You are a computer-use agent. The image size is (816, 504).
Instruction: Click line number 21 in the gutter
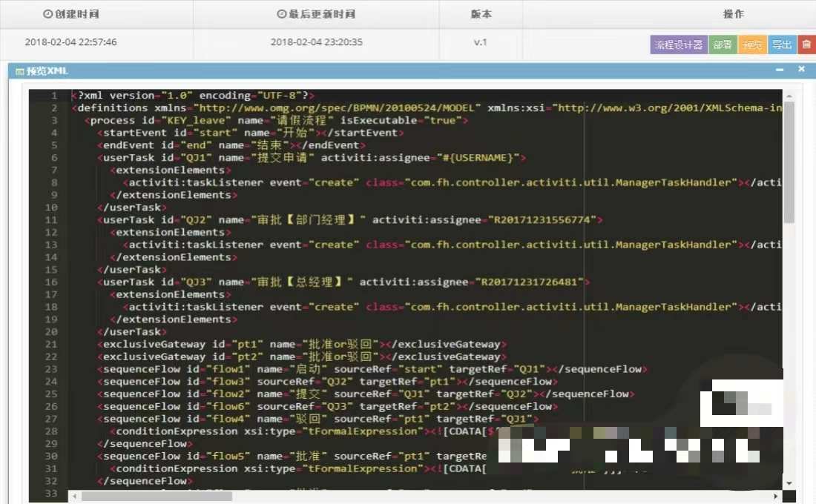pyautogui.click(x=51, y=345)
